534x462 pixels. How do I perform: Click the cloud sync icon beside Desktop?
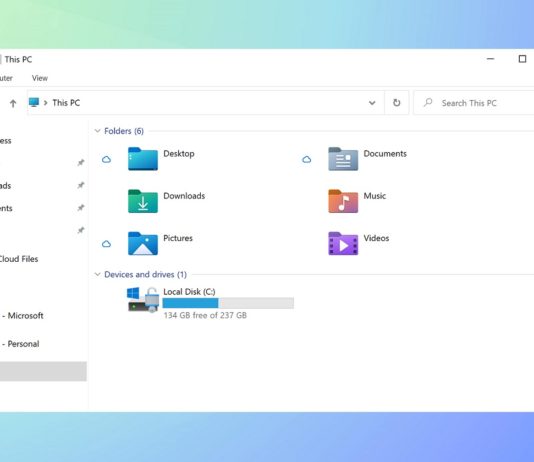coord(107,159)
